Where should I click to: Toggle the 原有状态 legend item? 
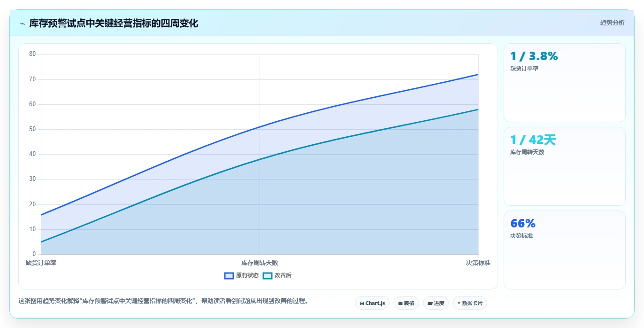click(x=241, y=275)
